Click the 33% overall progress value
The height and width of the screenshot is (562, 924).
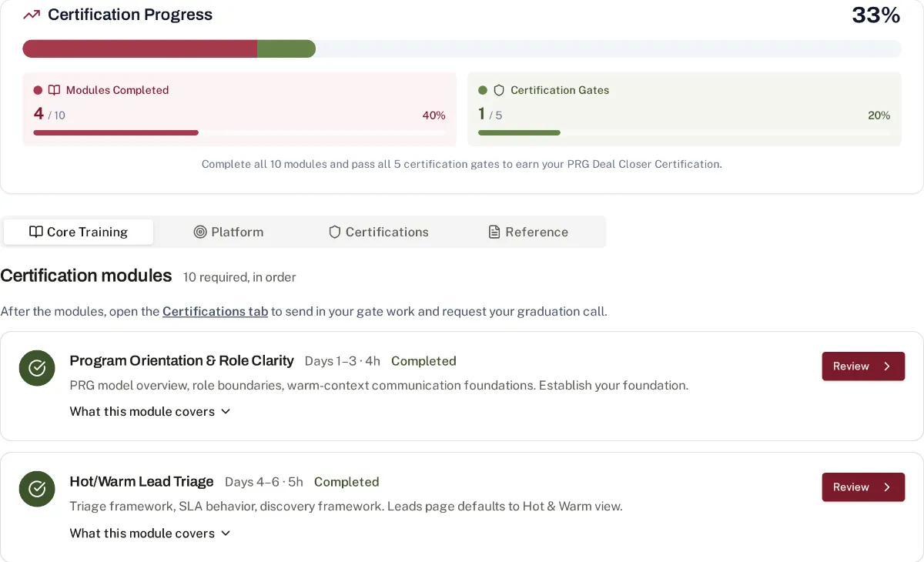(875, 15)
